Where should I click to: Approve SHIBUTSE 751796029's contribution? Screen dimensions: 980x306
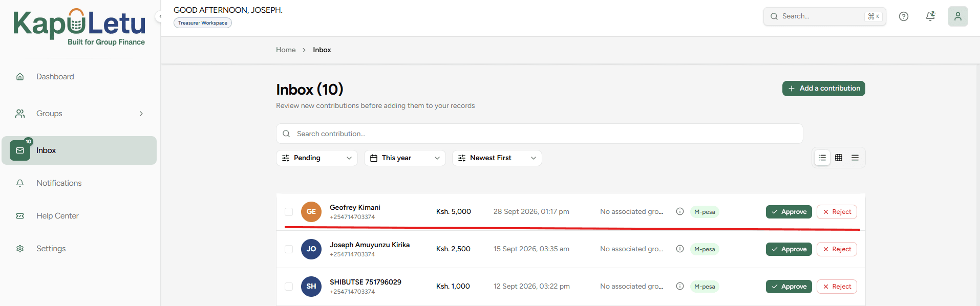pos(789,287)
